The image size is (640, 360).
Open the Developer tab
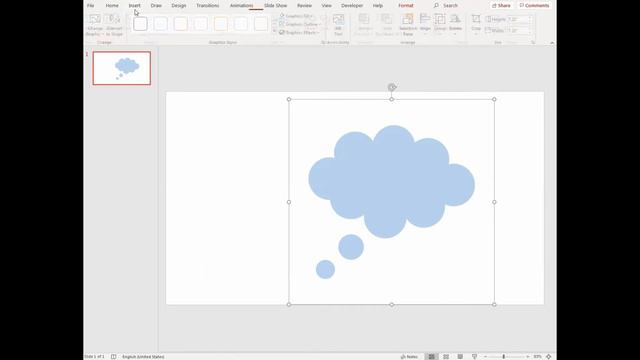coord(352,5)
